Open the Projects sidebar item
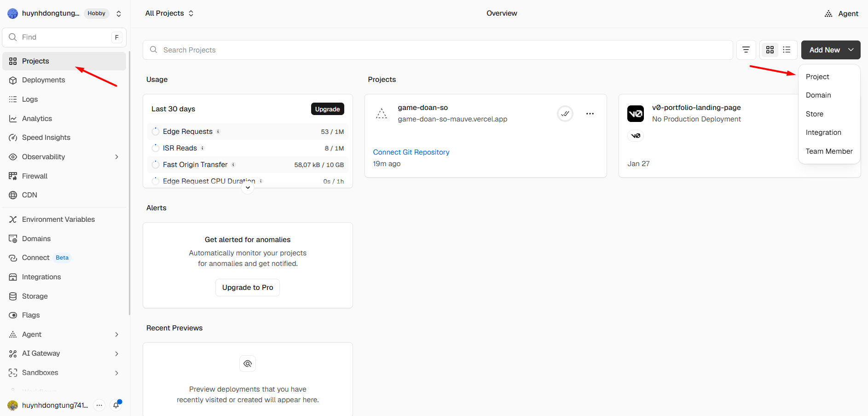The height and width of the screenshot is (416, 868). click(64, 61)
